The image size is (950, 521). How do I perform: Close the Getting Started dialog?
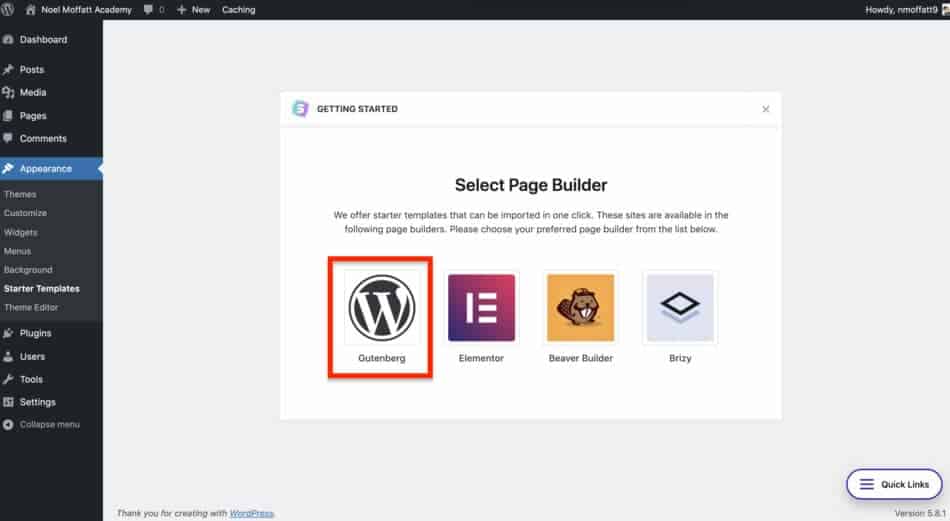coord(766,109)
